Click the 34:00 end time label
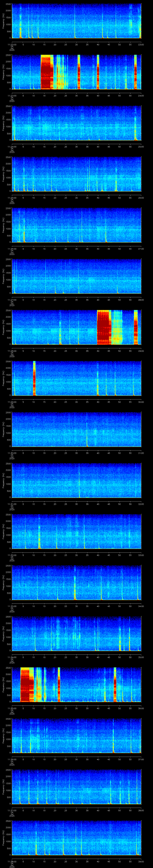This screenshot has width=153, height=868. [x=141, y=606]
